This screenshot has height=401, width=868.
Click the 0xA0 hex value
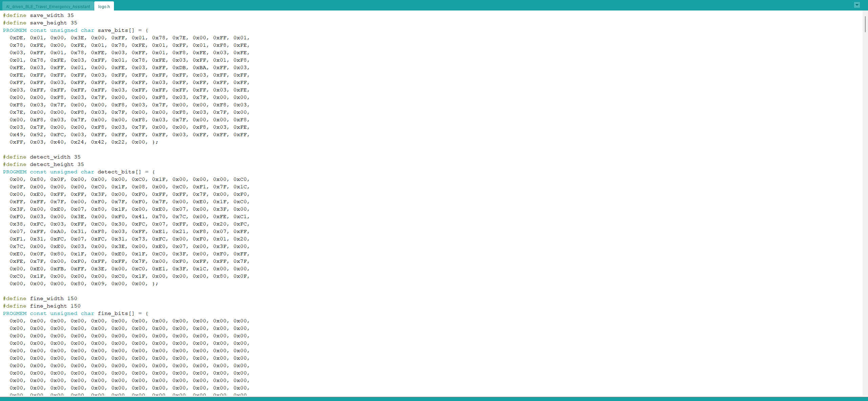[x=57, y=231]
